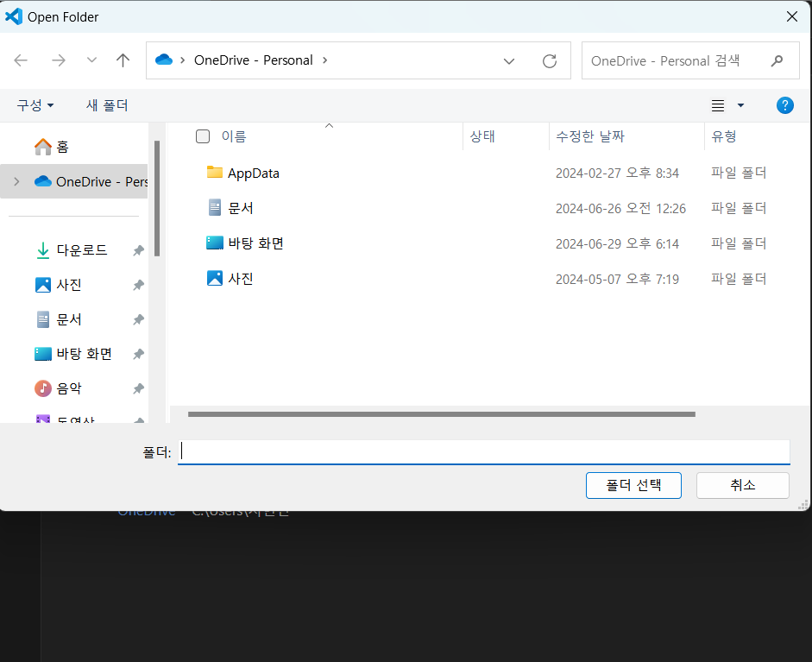Click the date 2024-02-27 오후 8:34
The height and width of the screenshot is (662, 812).
click(x=617, y=173)
